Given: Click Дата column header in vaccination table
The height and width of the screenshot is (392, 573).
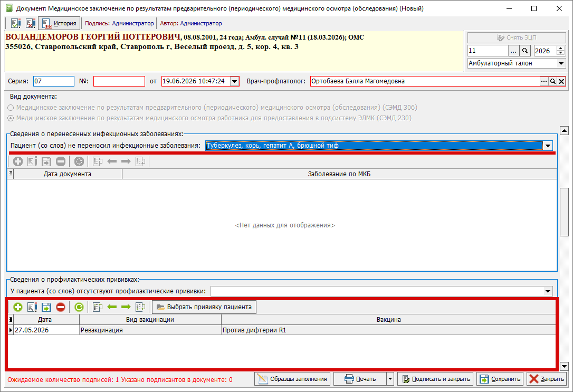Looking at the screenshot, I should click(x=46, y=320).
